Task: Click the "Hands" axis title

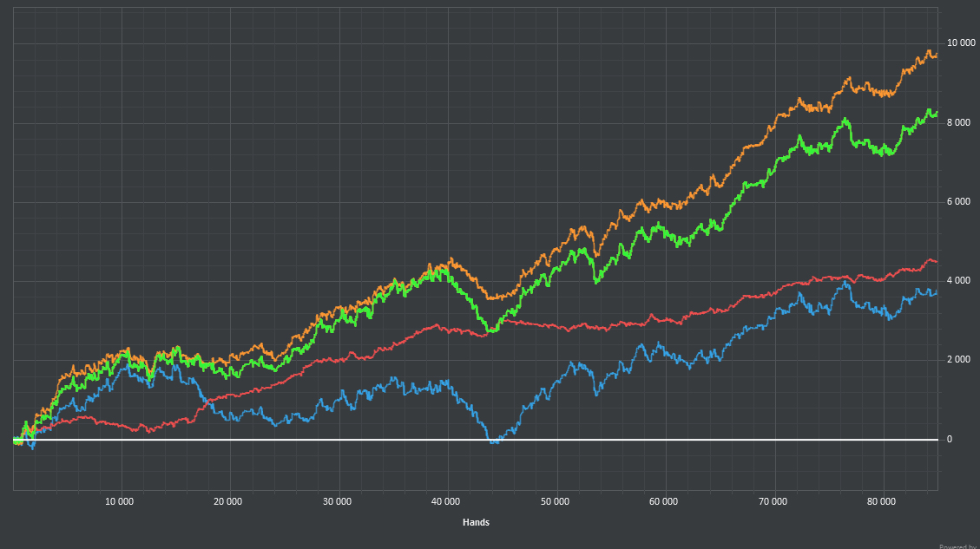Action: click(x=476, y=522)
